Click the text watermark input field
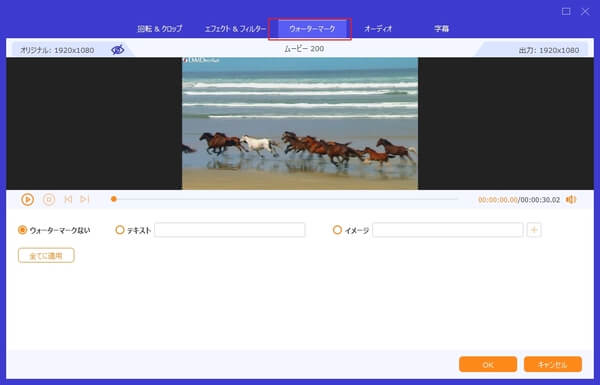The height and width of the screenshot is (385, 600). tap(230, 230)
